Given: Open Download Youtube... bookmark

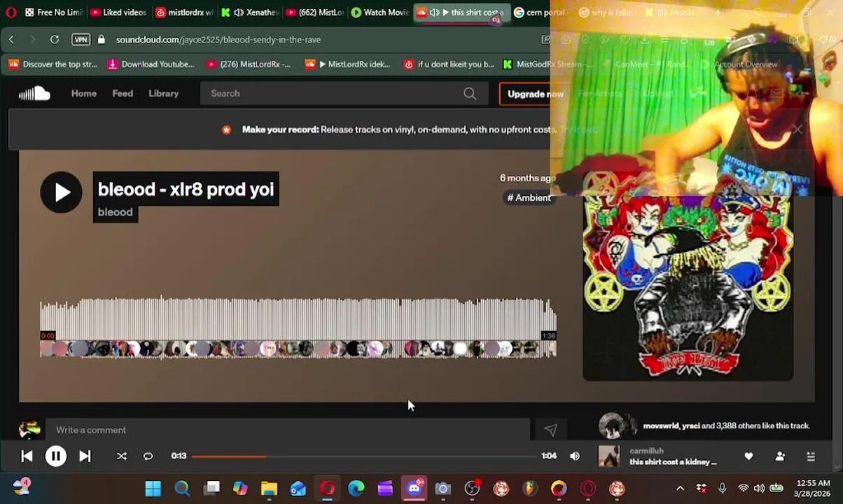Looking at the screenshot, I should coord(151,64).
